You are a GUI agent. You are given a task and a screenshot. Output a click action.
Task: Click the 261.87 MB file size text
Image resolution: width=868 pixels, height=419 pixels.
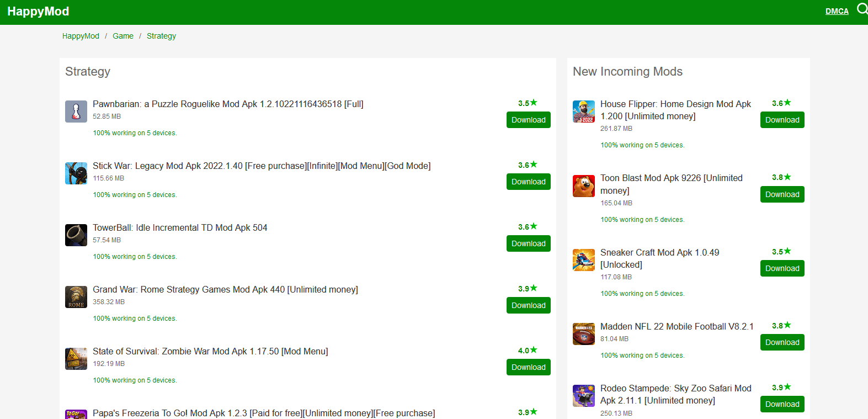[616, 129]
